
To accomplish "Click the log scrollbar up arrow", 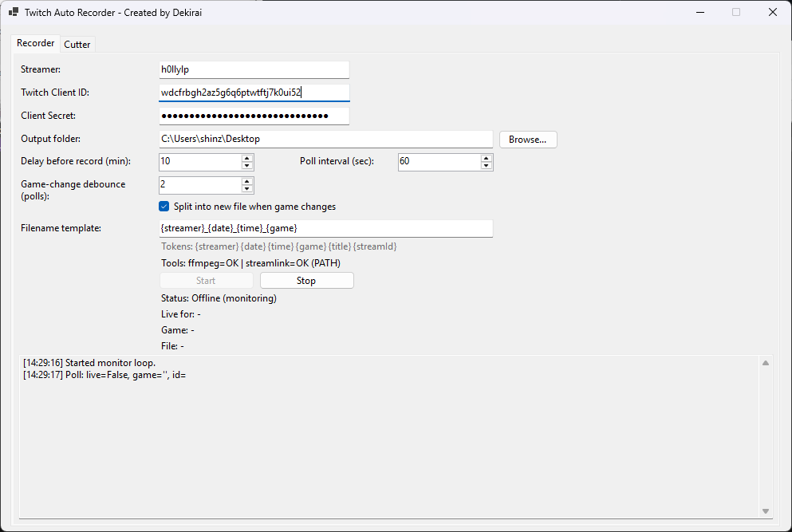I will coord(766,363).
